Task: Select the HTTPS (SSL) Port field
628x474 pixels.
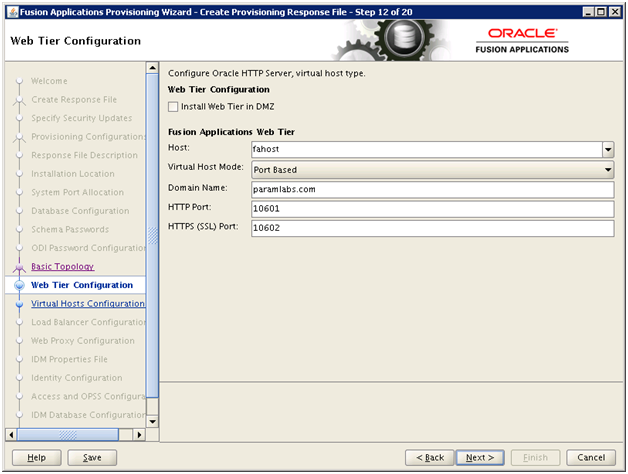Action: (433, 228)
